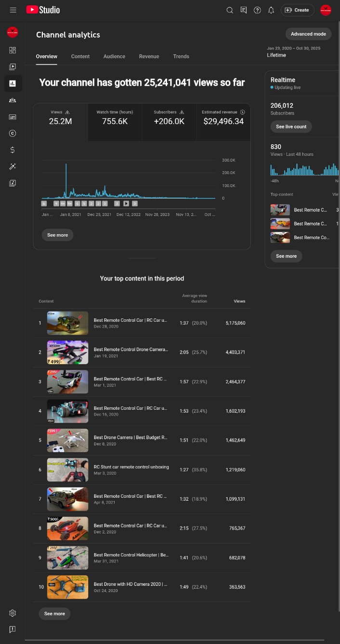Switch to the Revenue tab
340x644 pixels.
pyautogui.click(x=149, y=56)
